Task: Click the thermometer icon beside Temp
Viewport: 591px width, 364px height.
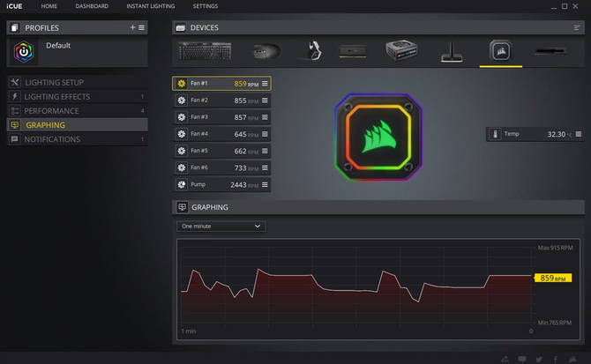Action: click(x=495, y=134)
